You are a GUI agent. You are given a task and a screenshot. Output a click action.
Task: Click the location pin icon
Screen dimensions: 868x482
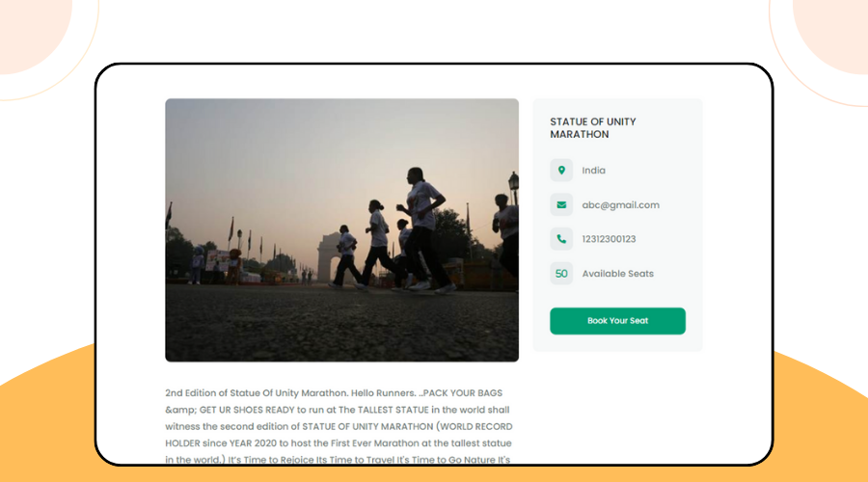click(x=561, y=171)
